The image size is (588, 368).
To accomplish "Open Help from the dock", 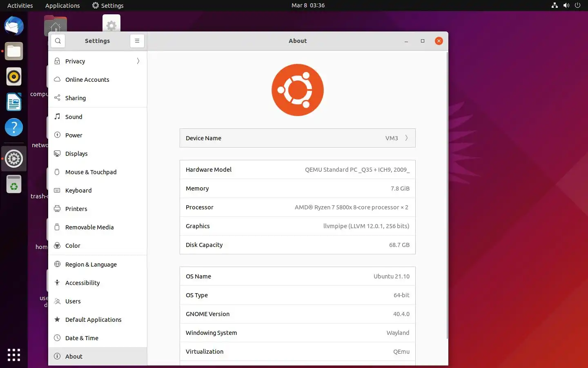I will pyautogui.click(x=14, y=127).
